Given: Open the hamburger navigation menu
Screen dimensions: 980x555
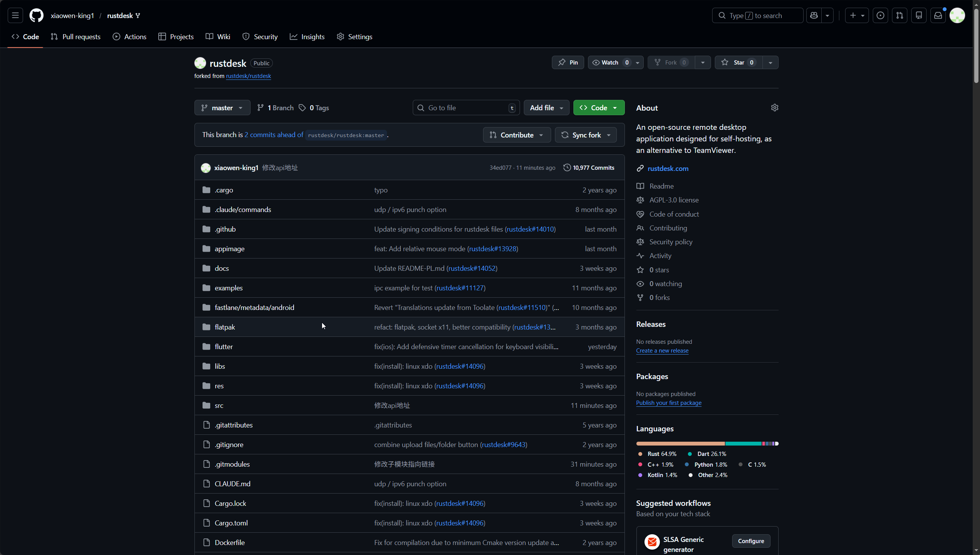Looking at the screenshot, I should [x=15, y=15].
